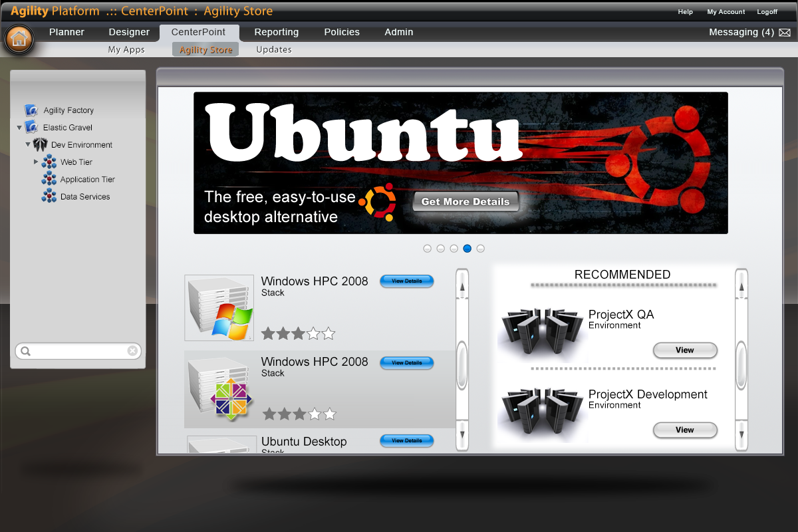Image resolution: width=798 pixels, height=532 pixels.
Task: Select Application Tier in the tree
Action: [x=88, y=180]
